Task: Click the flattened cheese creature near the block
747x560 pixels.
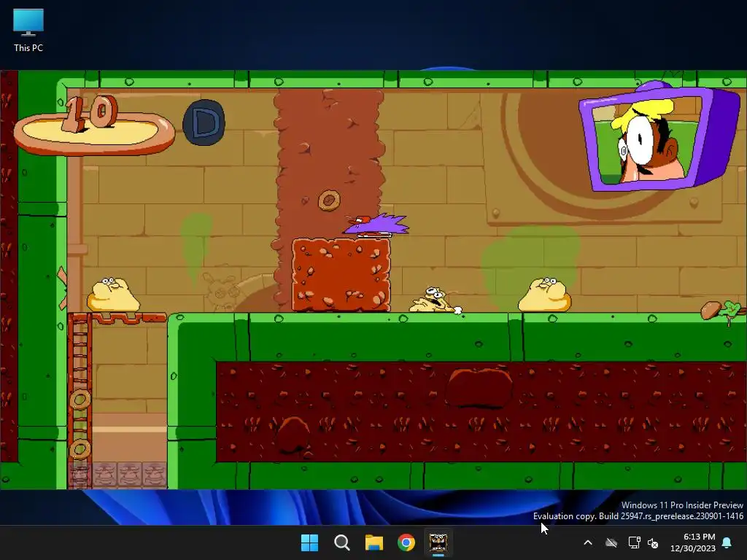Action: point(436,300)
